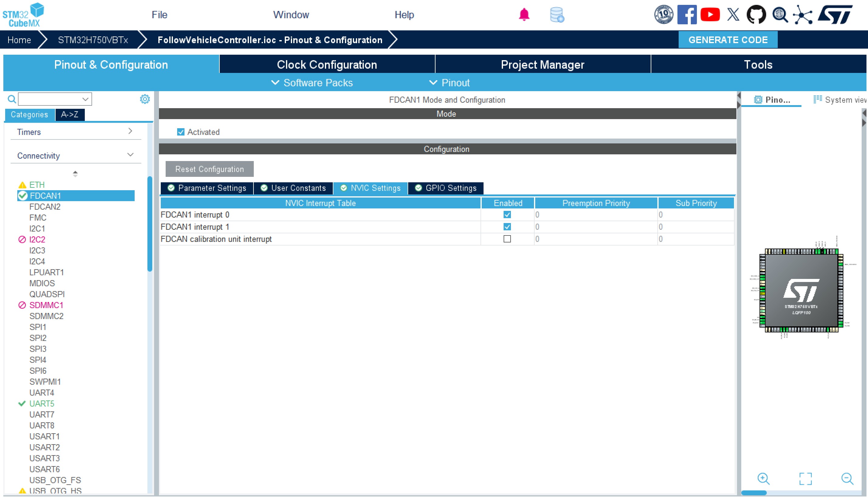Enable the FDCAN calibration unit interrupt checkbox

507,239
